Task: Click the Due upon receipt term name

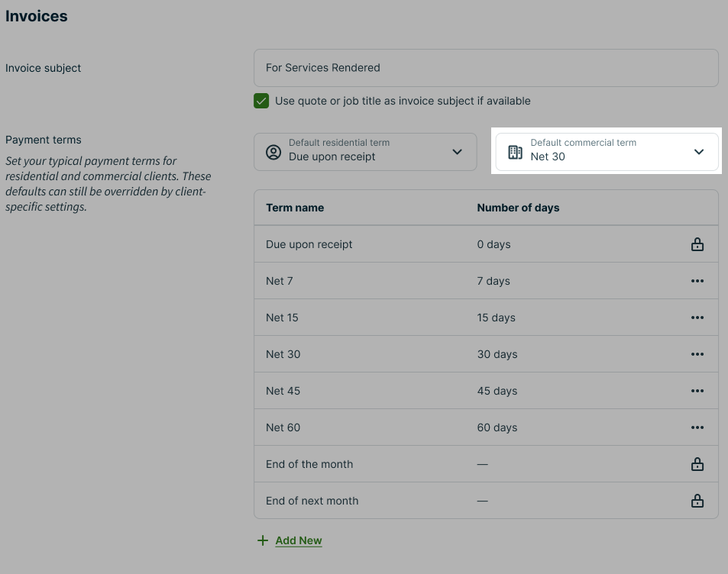Action: pyautogui.click(x=309, y=244)
